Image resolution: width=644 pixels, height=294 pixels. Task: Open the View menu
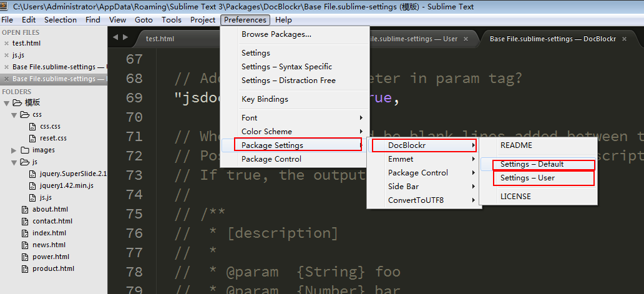117,20
